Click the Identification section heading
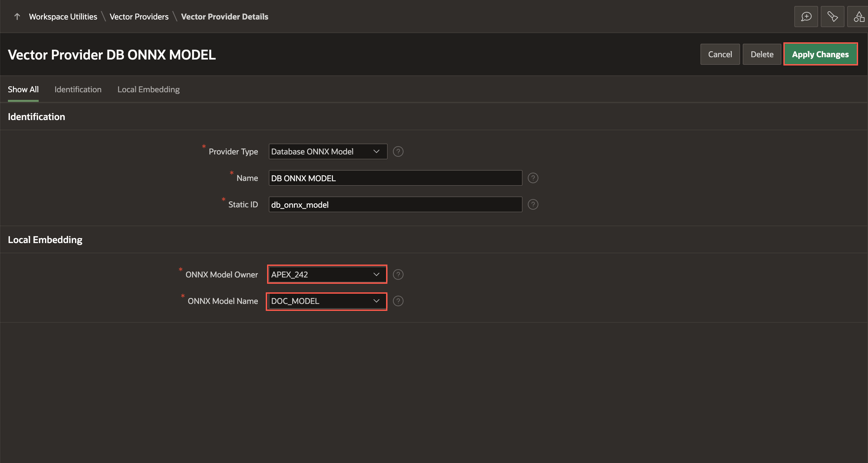868x463 pixels. click(36, 117)
